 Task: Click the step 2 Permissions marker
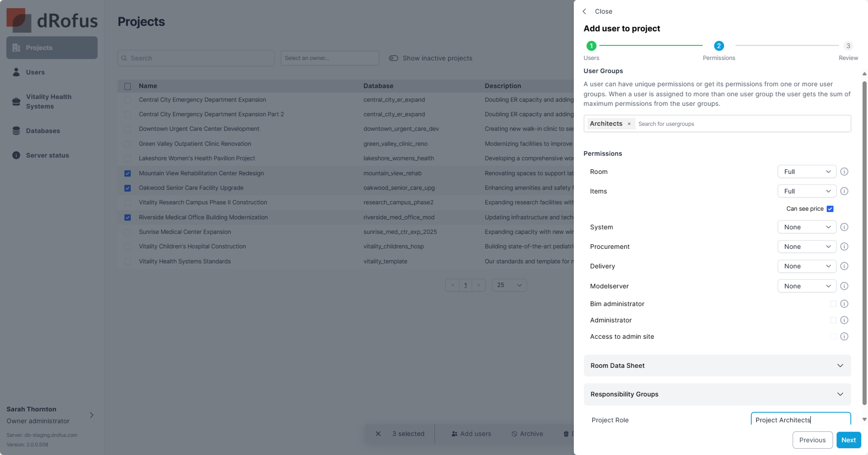(719, 45)
